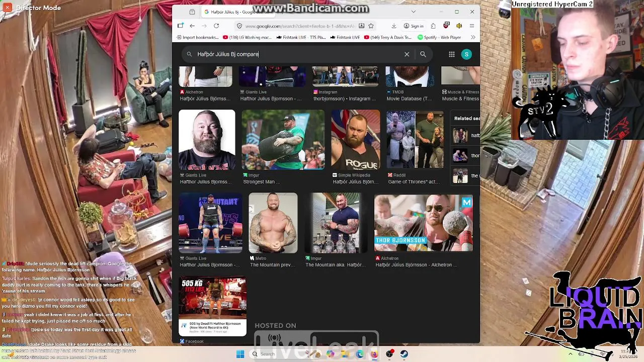Open the list all tabs chevron
The height and width of the screenshot is (362, 644).
(414, 12)
